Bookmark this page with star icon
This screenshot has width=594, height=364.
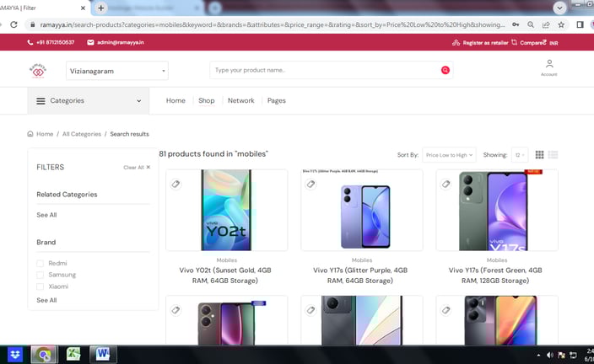(561, 24)
